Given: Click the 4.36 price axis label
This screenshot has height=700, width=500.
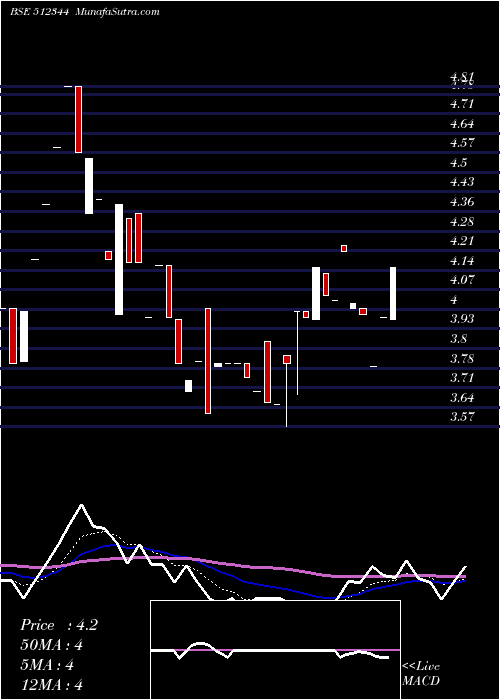Looking at the screenshot, I should pyautogui.click(x=462, y=202).
